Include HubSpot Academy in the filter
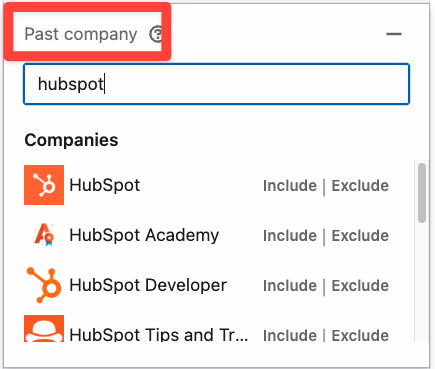The width and height of the screenshot is (435, 369). coord(290,236)
